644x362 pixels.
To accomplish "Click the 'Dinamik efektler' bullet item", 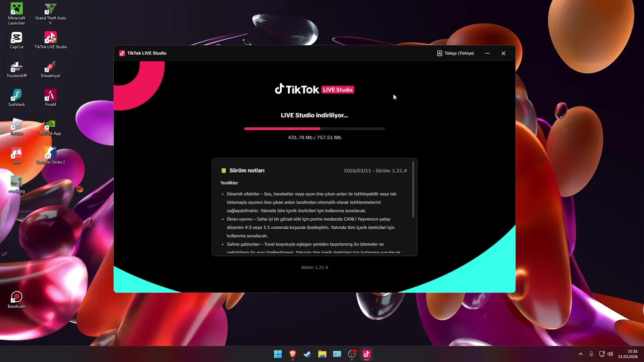I will coord(311,202).
